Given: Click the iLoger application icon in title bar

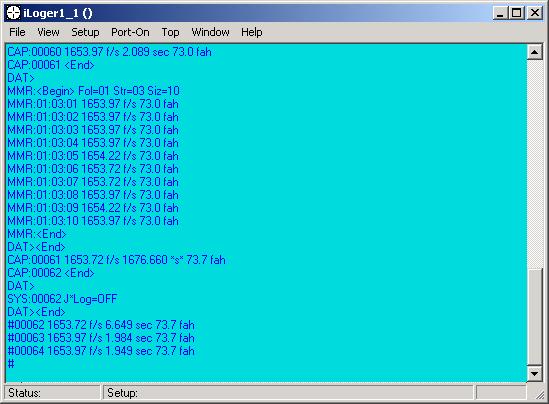Looking at the screenshot, I should [13, 13].
